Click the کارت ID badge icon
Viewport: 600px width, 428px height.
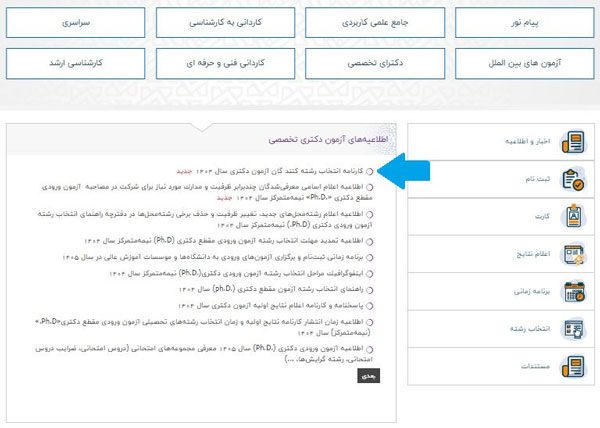point(573,216)
